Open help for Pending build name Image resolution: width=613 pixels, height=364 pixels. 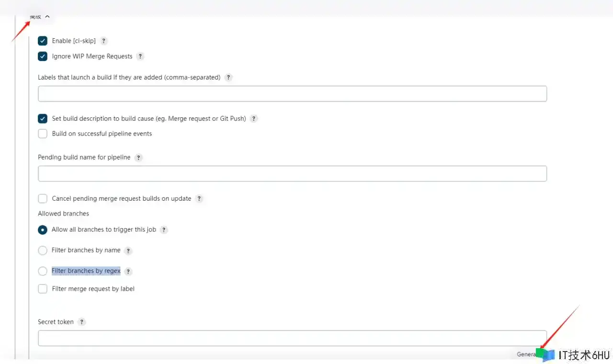[x=138, y=158]
